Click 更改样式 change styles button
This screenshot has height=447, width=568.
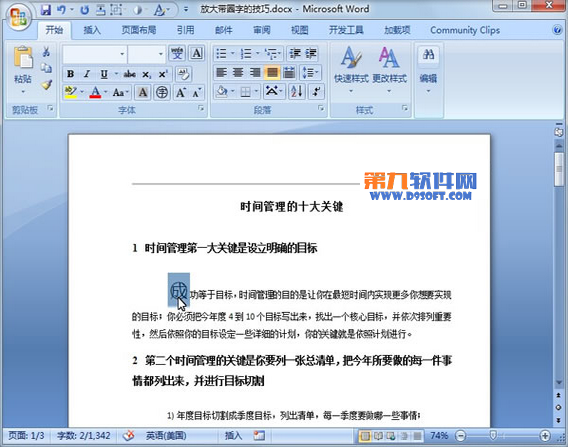click(389, 70)
